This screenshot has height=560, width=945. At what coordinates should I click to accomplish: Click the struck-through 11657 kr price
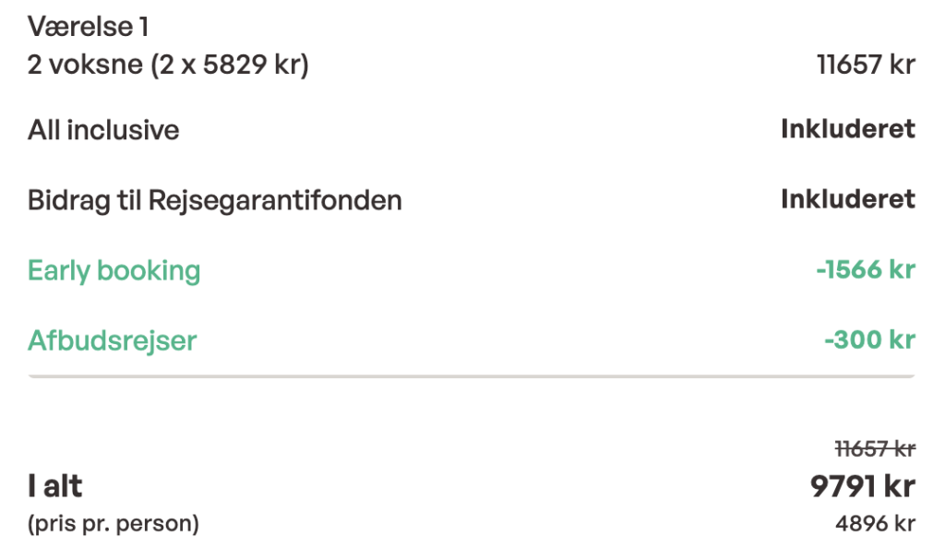pos(875,448)
